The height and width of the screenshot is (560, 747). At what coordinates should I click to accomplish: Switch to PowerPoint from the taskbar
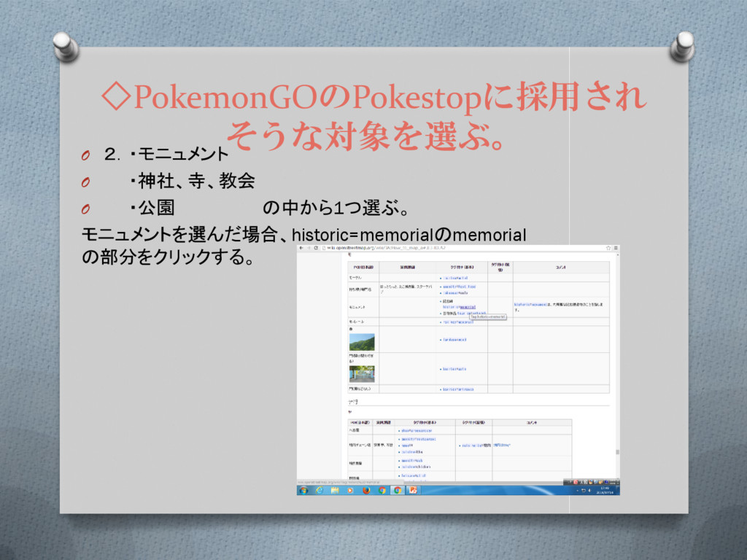point(413,490)
